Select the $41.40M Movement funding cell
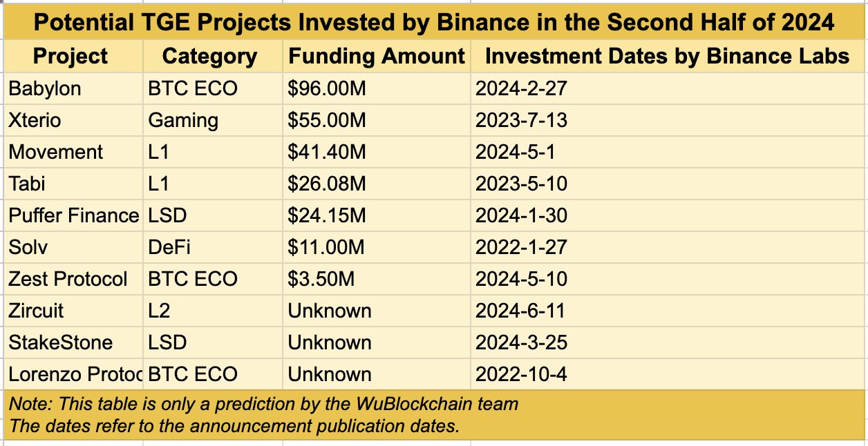The image size is (868, 446). coord(327,152)
